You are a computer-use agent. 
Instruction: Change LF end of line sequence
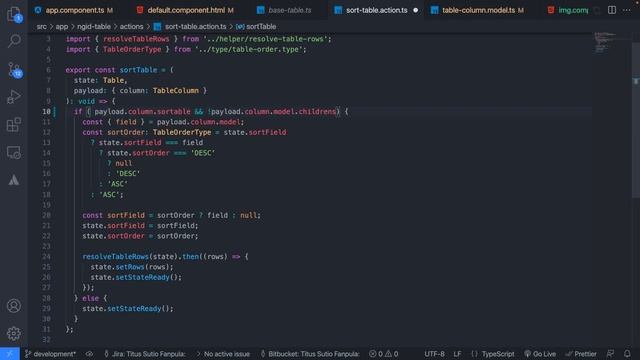point(457,354)
